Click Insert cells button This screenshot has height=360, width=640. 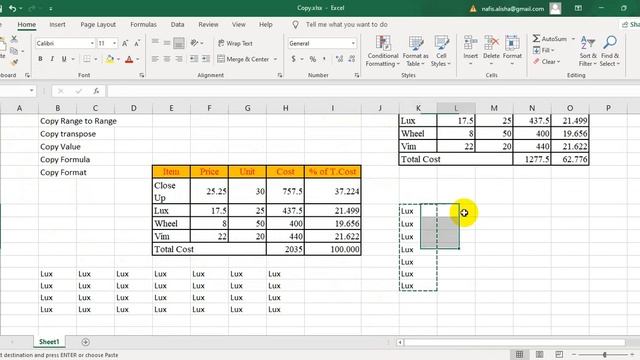(x=470, y=51)
